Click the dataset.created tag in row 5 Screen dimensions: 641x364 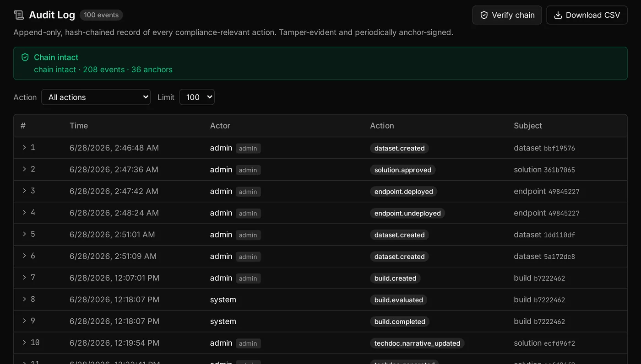399,235
